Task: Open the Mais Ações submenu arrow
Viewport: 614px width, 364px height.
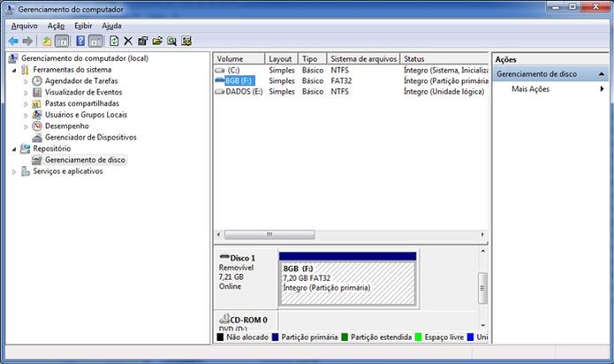Action: point(602,89)
